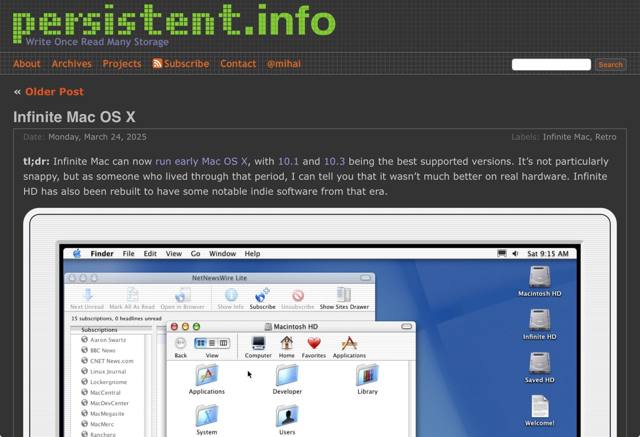Image resolution: width=640 pixels, height=437 pixels.
Task: Open the Projects navigation item
Action: (x=122, y=64)
